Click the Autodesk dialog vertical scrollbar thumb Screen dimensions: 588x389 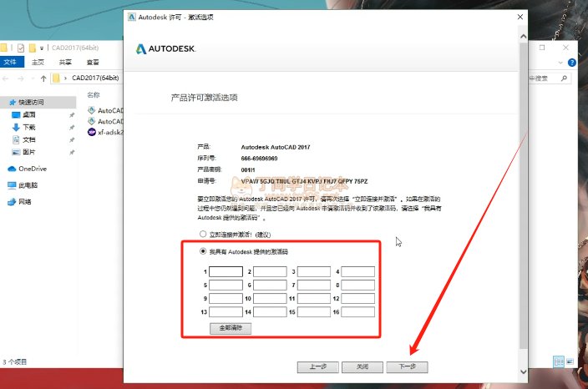coord(523,196)
